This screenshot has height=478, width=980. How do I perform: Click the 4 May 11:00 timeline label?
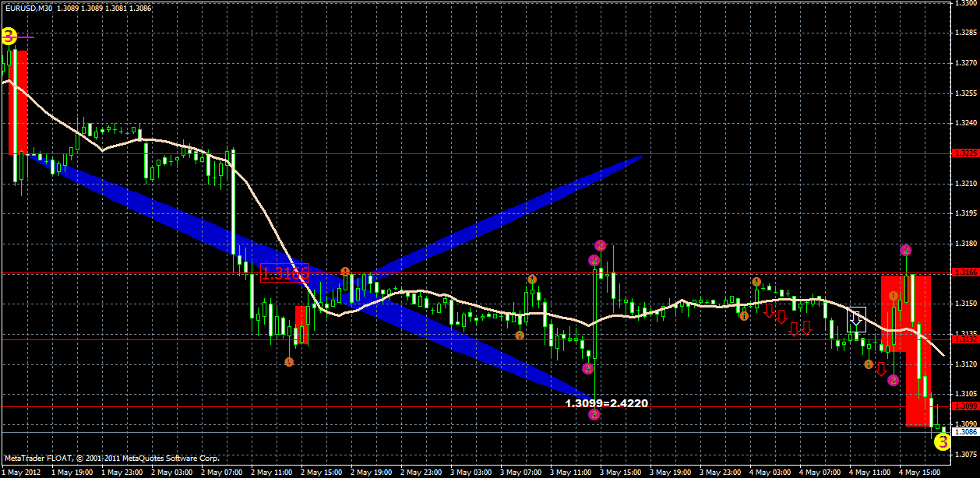point(869,472)
